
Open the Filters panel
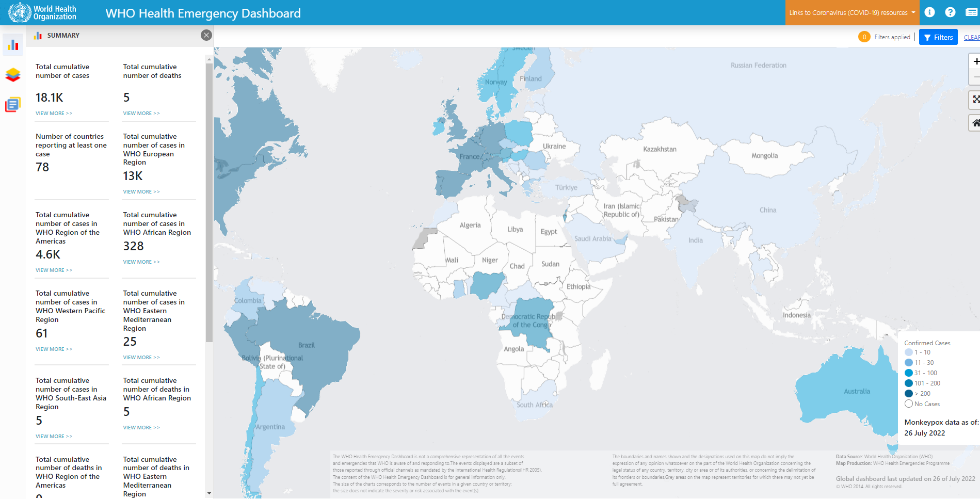(x=938, y=37)
